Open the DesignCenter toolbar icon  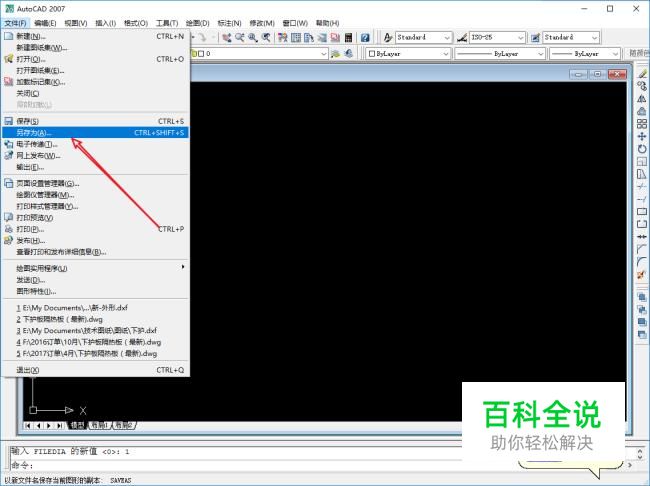click(296, 38)
